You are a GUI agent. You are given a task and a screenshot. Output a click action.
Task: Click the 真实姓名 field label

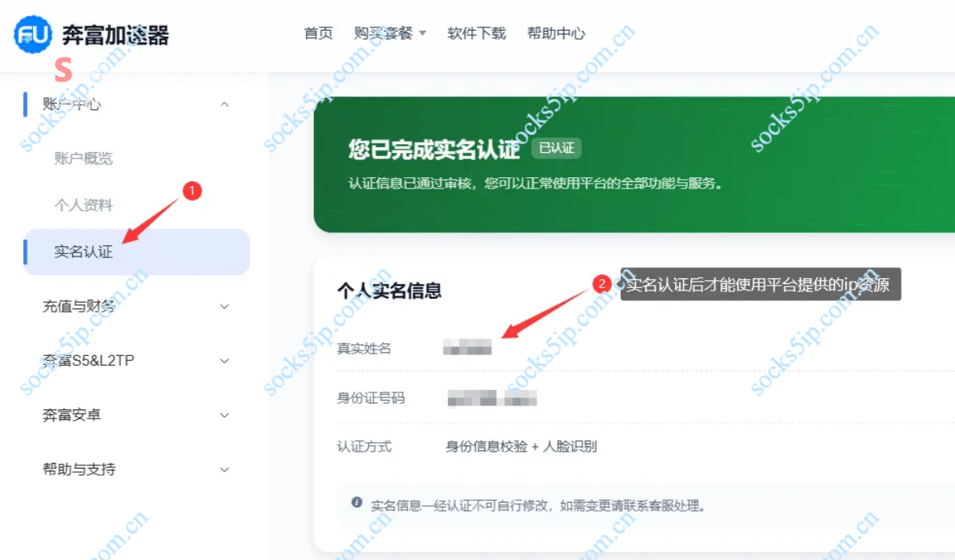tap(364, 349)
